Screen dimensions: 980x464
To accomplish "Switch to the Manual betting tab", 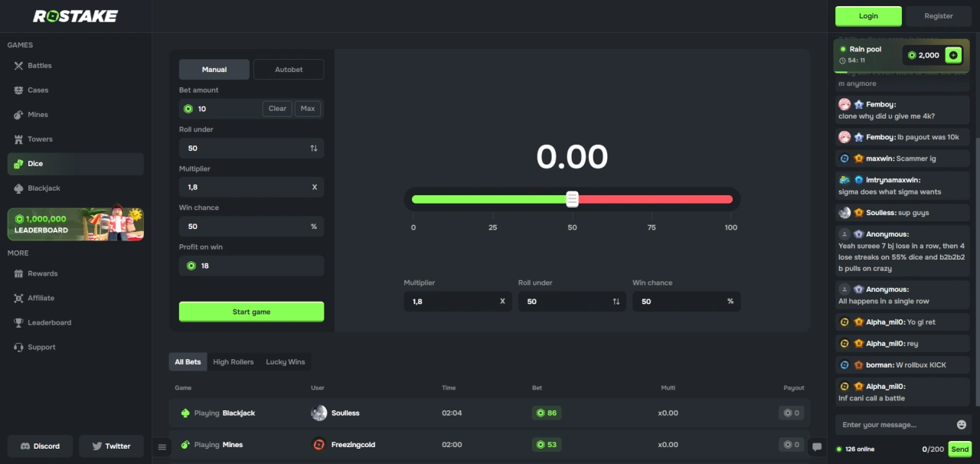I will (x=214, y=70).
